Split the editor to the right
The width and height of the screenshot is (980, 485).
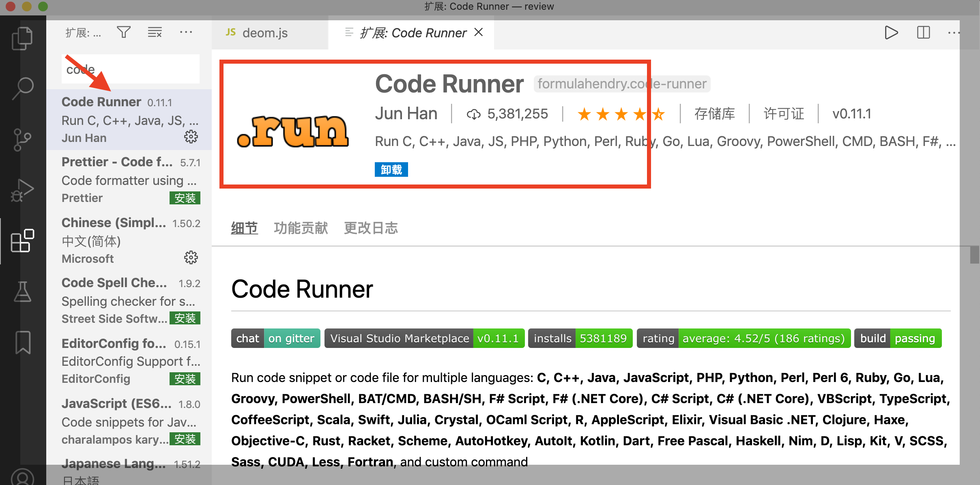[x=923, y=32]
